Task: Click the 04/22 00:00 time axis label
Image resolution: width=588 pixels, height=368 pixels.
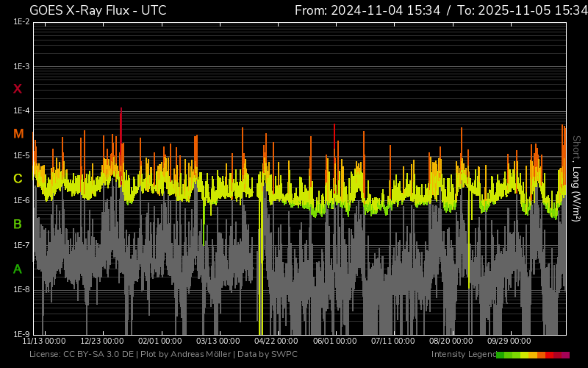Action: coord(276,342)
